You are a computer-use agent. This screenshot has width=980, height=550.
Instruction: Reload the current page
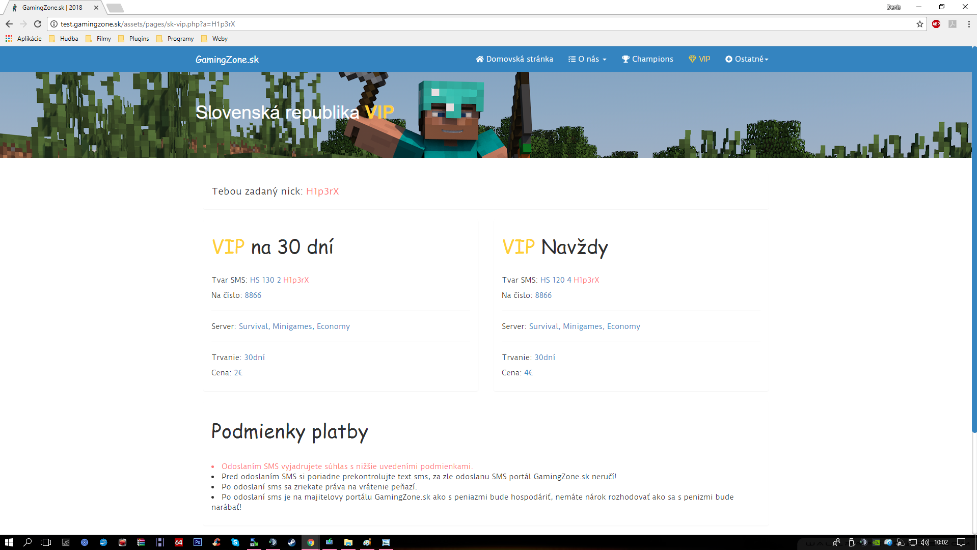click(x=38, y=24)
